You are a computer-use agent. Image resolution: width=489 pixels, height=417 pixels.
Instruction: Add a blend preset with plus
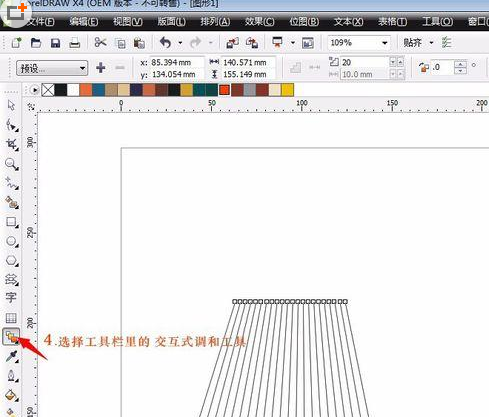pyautogui.click(x=101, y=68)
